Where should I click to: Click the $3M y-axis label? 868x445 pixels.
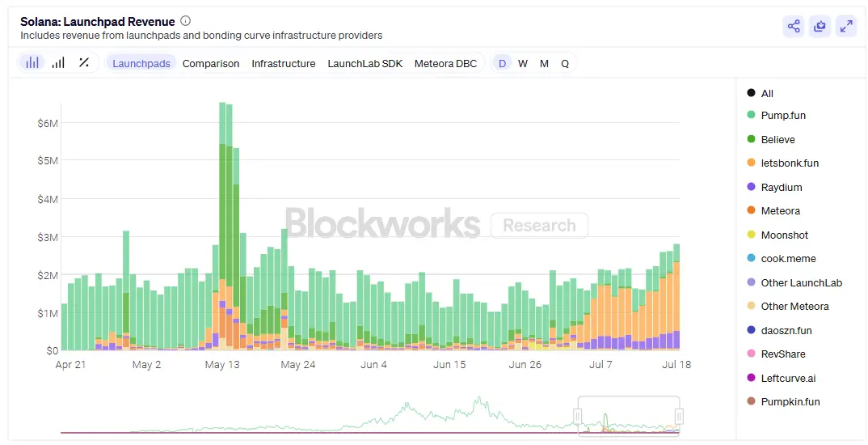(48, 237)
